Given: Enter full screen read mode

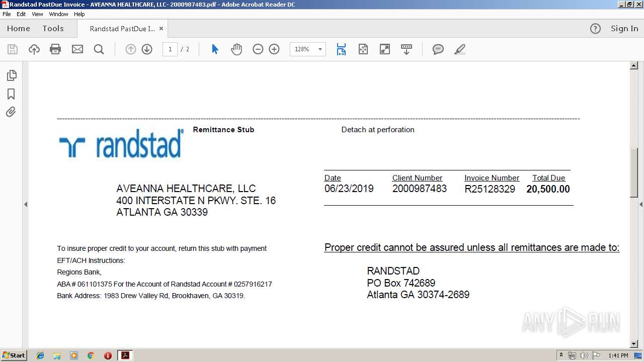Looking at the screenshot, I should (385, 49).
